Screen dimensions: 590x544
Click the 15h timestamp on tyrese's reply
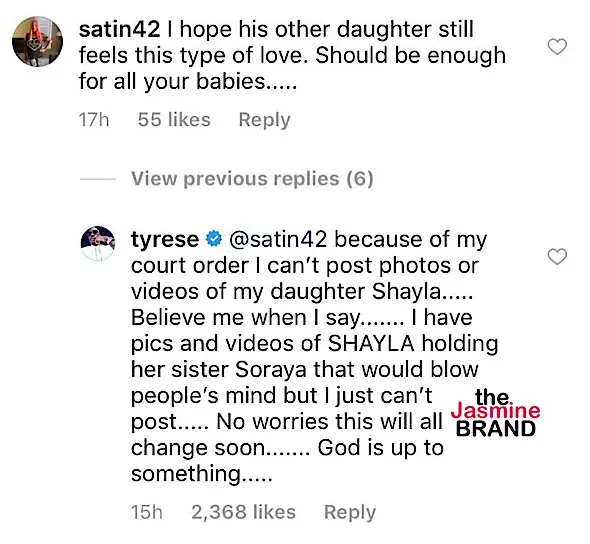[147, 512]
